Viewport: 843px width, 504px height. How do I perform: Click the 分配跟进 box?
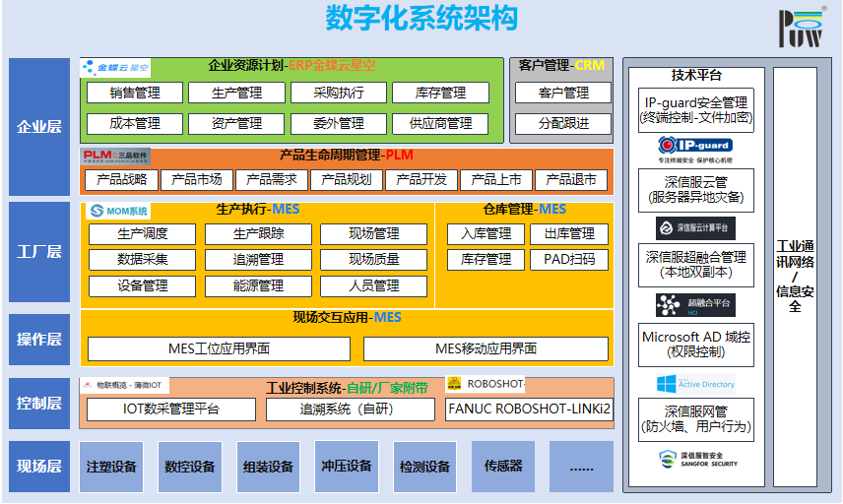tap(563, 124)
